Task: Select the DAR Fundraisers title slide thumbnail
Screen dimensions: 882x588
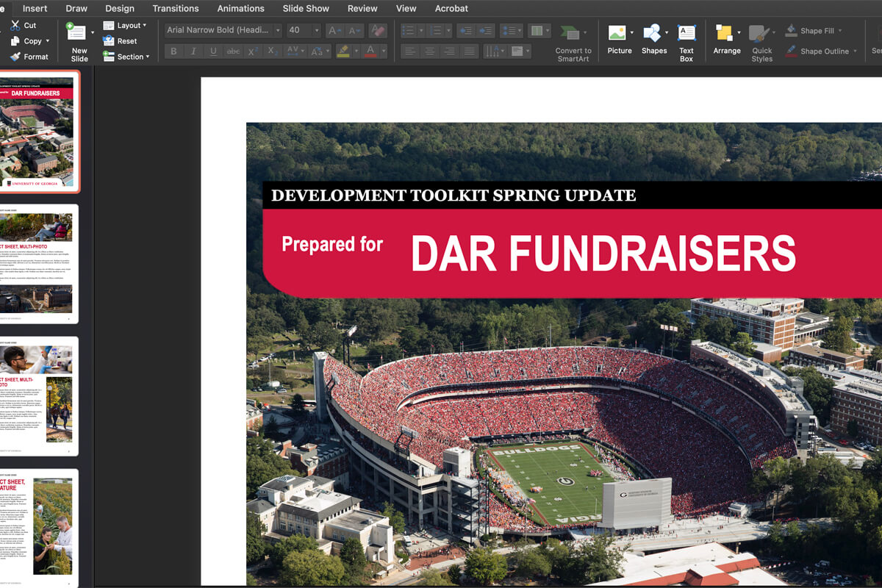Action: (37, 132)
